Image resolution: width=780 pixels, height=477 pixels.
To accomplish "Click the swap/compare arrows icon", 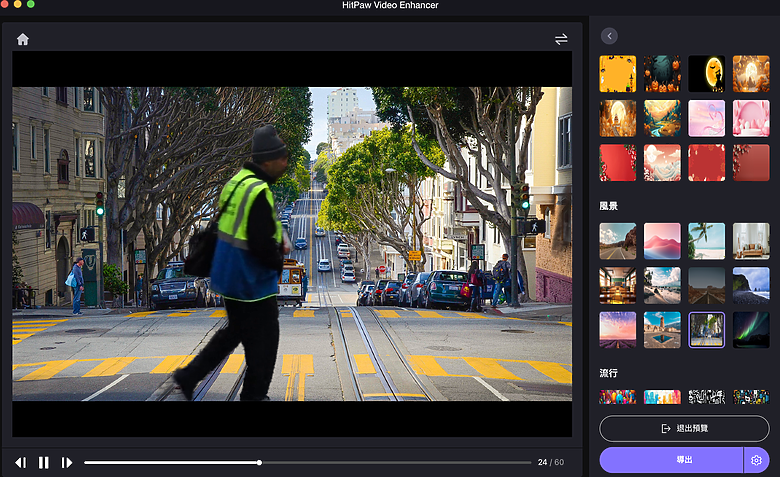I will [x=561, y=39].
